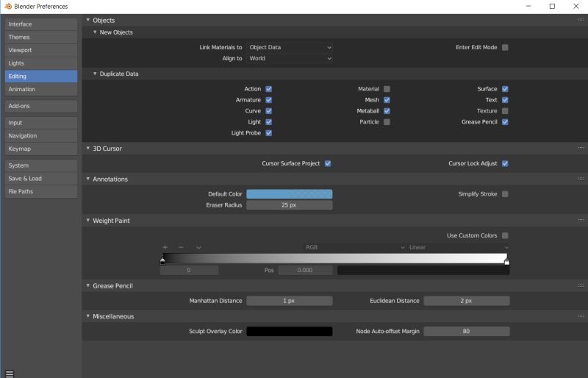Enable Enter Edit Mode checkbox
This screenshot has width=588, height=378.
[505, 47]
